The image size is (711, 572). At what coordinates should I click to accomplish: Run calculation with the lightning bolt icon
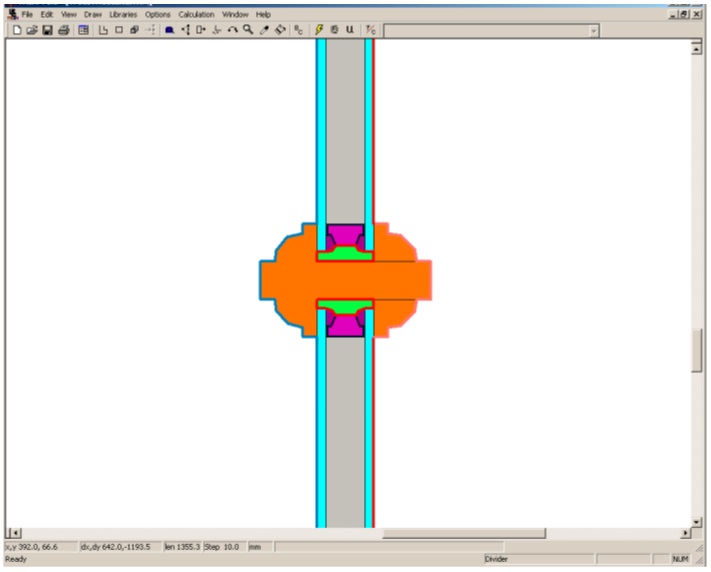point(319,30)
